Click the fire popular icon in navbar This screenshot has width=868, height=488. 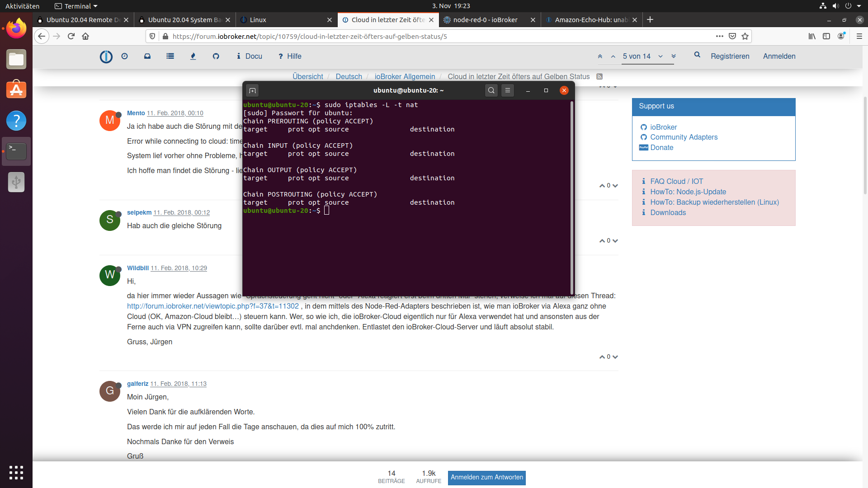tap(193, 56)
